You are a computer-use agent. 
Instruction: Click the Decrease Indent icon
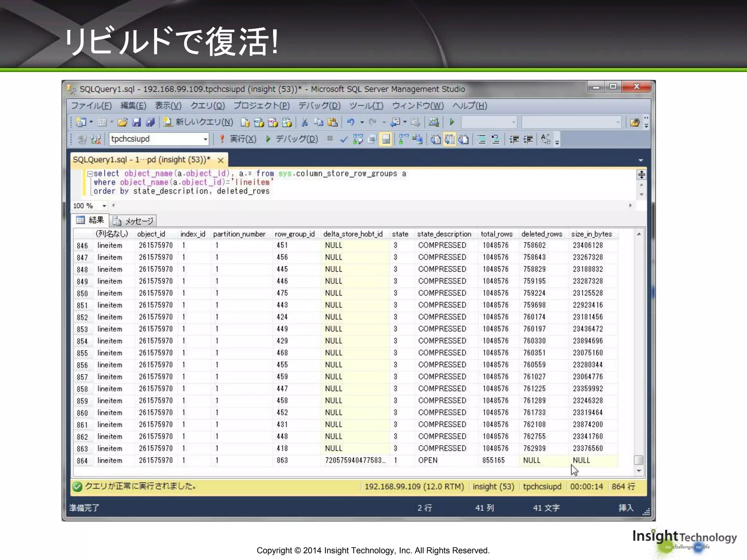(x=514, y=139)
